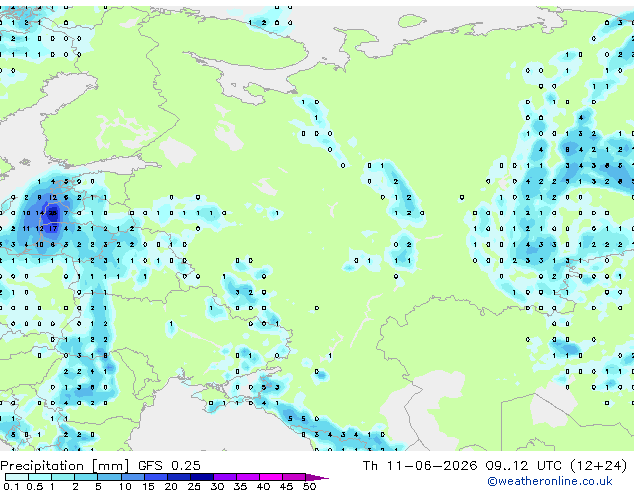Click the '0.5' legend scale label
The width and height of the screenshot is (634, 490).
click(34, 486)
